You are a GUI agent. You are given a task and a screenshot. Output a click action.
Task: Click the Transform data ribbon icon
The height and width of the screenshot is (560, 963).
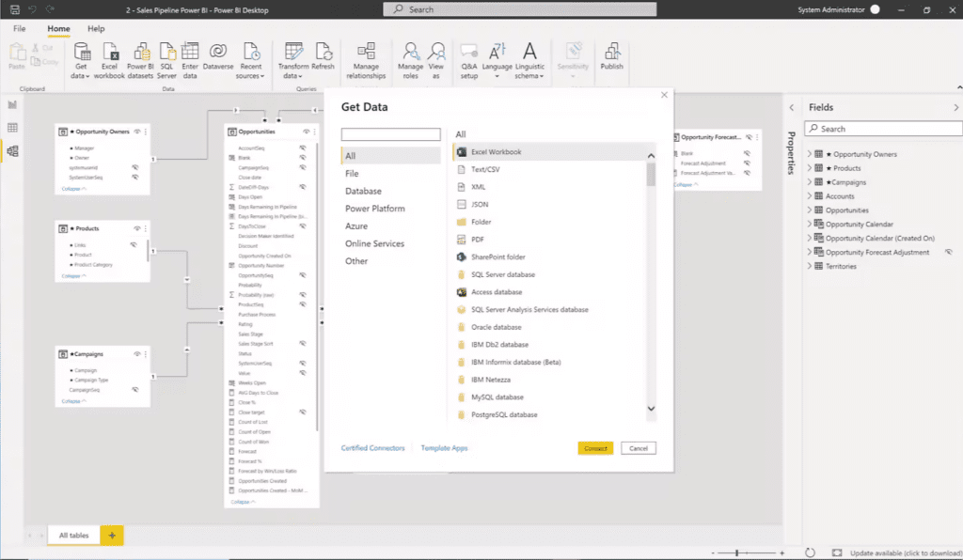click(293, 60)
